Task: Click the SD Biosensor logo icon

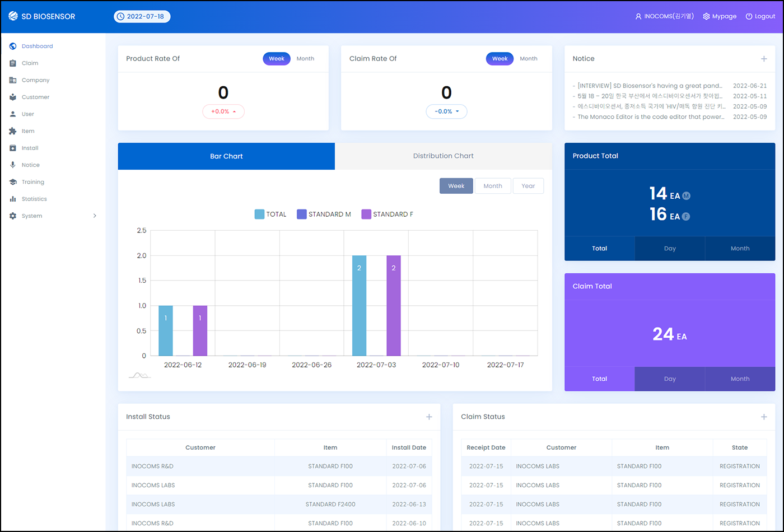Action: coord(13,16)
